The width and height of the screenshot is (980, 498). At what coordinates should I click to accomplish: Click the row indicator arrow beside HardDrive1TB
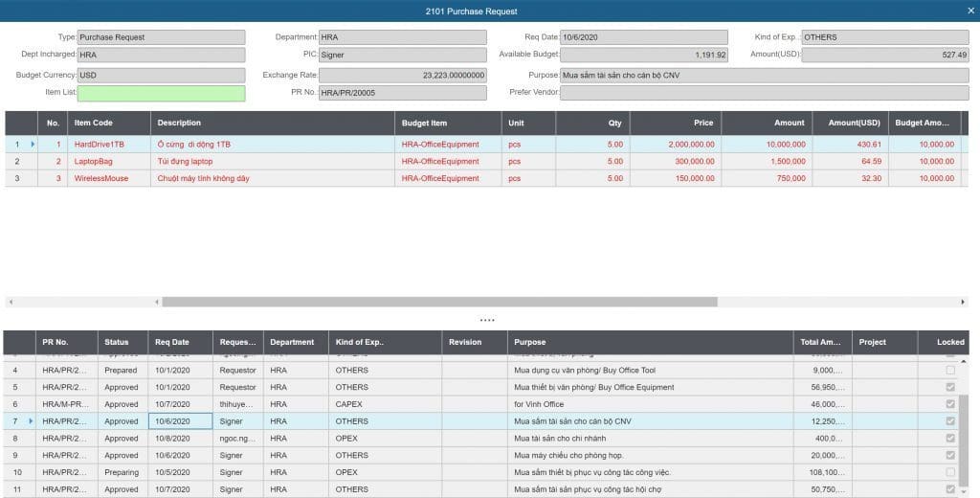pyautogui.click(x=33, y=145)
